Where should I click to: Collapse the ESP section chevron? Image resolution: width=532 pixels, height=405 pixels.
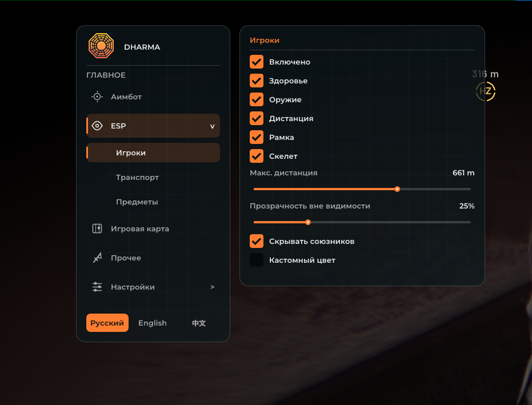click(213, 126)
